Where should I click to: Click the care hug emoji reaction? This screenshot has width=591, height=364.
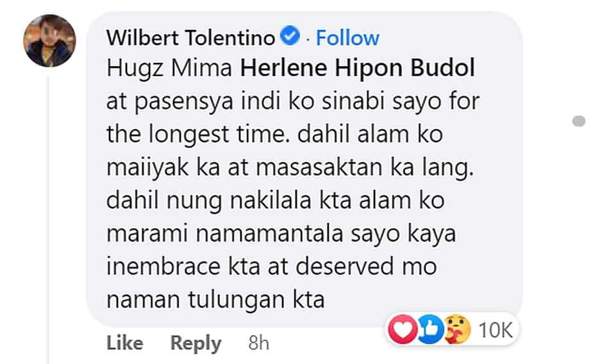tap(458, 329)
